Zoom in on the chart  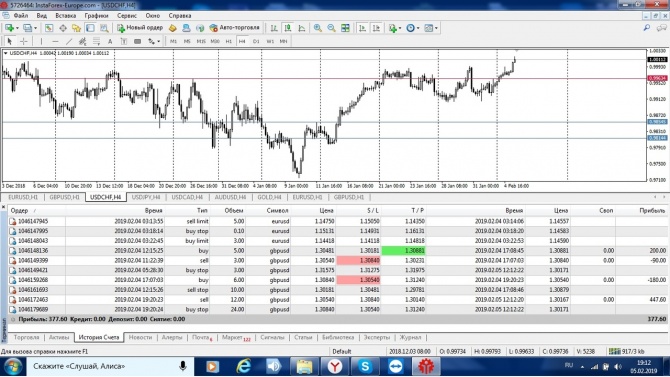coord(317,28)
